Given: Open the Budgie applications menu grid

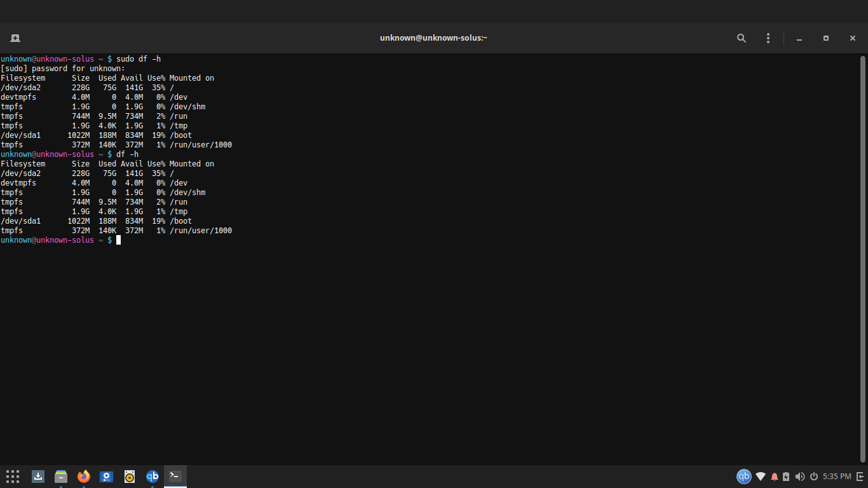Looking at the screenshot, I should tap(13, 476).
